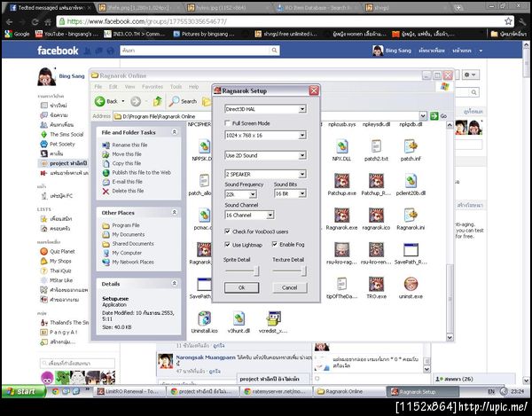Select patch2.txt file icon
This screenshot has width=532, height=416.
pos(376,146)
